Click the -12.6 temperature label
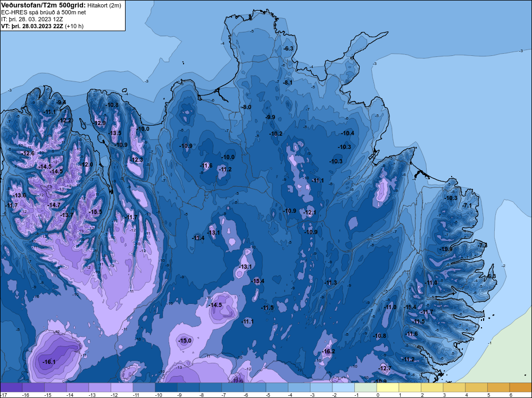Viewport: 532px width, 398px height. [x=28, y=153]
